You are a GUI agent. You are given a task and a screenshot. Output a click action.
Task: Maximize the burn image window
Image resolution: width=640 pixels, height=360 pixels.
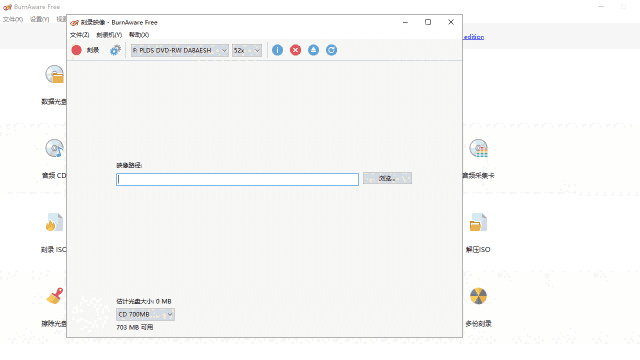(428, 22)
